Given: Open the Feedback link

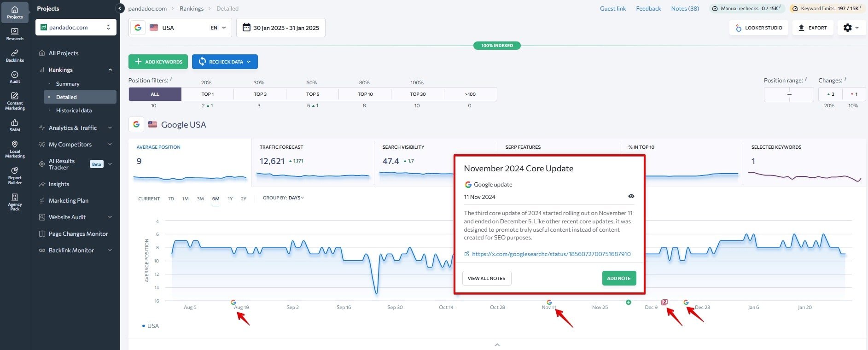Looking at the screenshot, I should click(648, 8).
